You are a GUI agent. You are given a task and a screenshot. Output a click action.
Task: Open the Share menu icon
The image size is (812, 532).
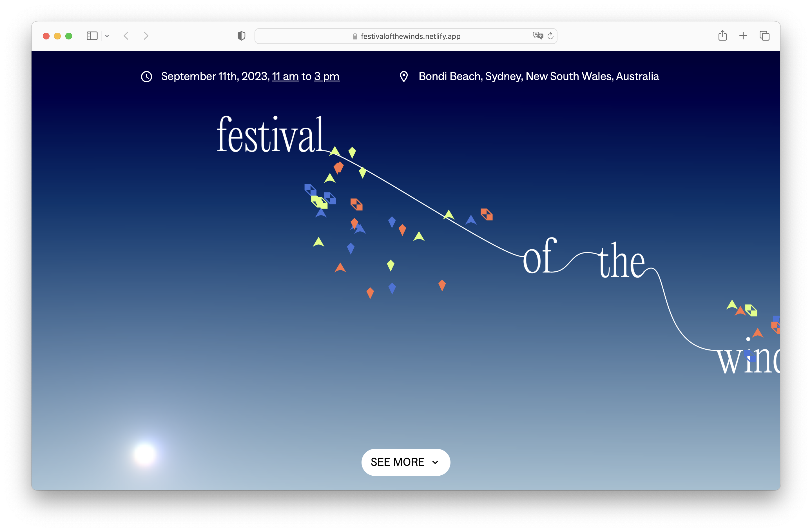pos(722,36)
